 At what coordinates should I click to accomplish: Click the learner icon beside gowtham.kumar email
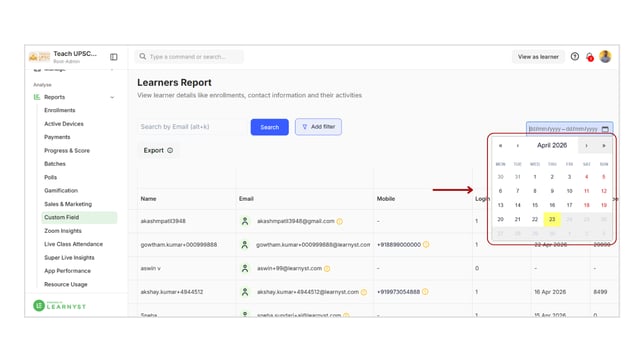[245, 244]
